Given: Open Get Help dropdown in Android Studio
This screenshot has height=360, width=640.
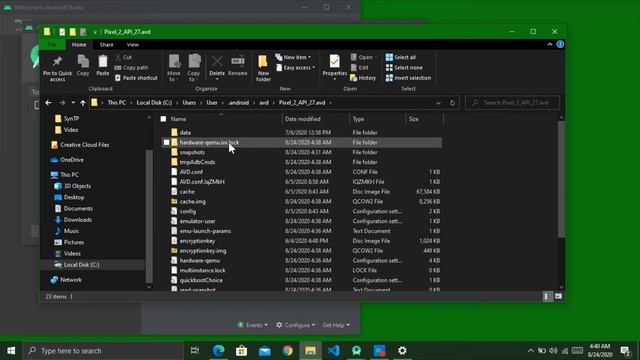Looking at the screenshot, I should click(x=336, y=325).
